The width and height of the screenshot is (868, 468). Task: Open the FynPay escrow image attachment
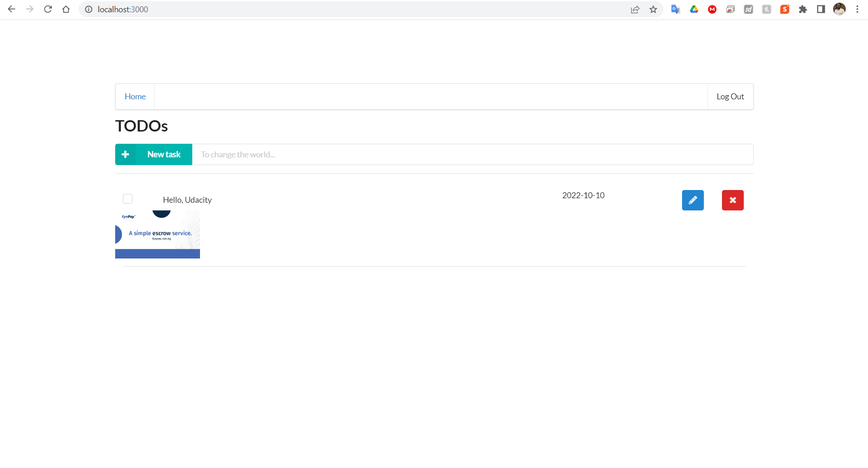(157, 234)
